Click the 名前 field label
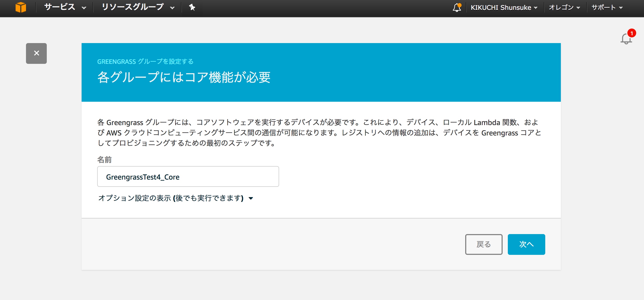644x300 pixels. (104, 160)
